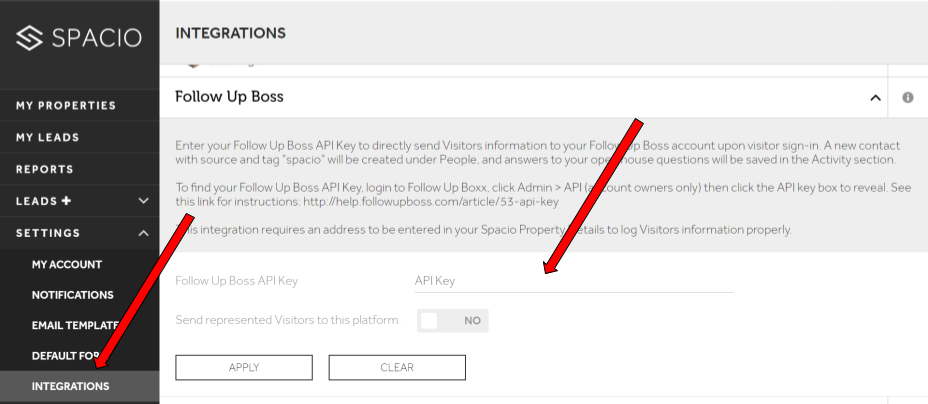This screenshot has height=404, width=928.
Task: Collapse the Settings sidebar menu
Action: pyautogui.click(x=79, y=233)
